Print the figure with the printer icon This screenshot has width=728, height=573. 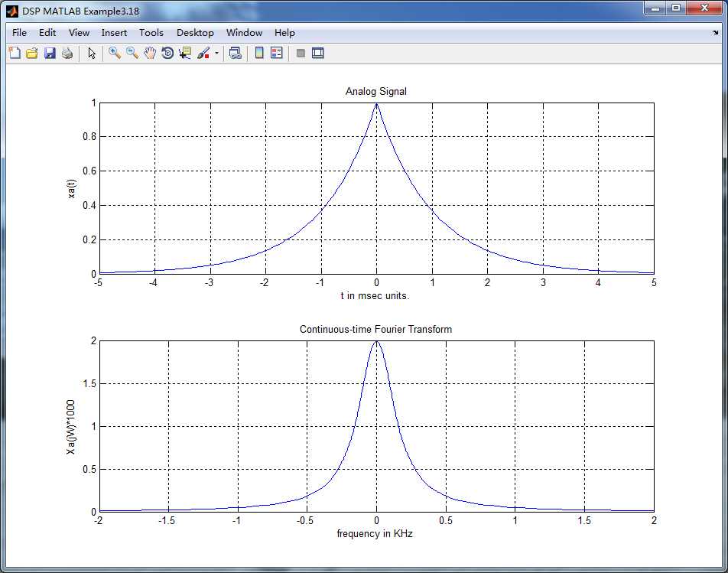tap(67, 53)
